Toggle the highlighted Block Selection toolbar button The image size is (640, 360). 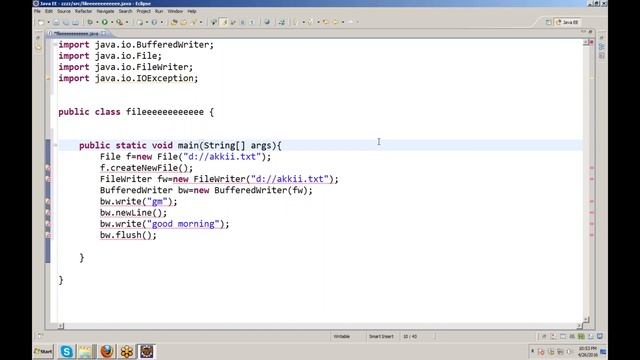(224, 22)
